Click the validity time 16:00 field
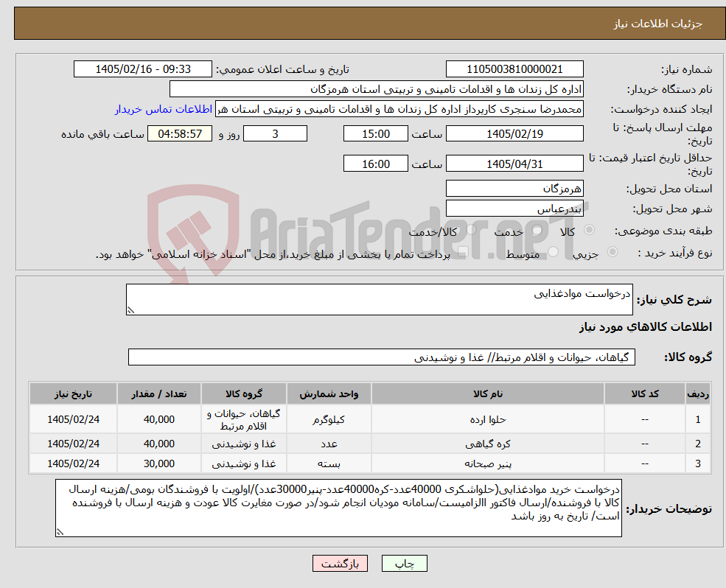Viewport: 726px width, 588px height. pos(375,164)
